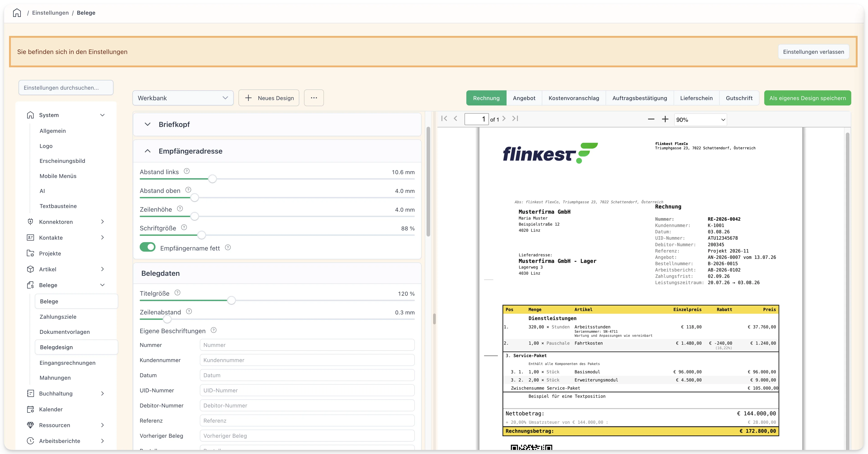Switch to the Kostenvoranschlag tab

click(x=574, y=98)
